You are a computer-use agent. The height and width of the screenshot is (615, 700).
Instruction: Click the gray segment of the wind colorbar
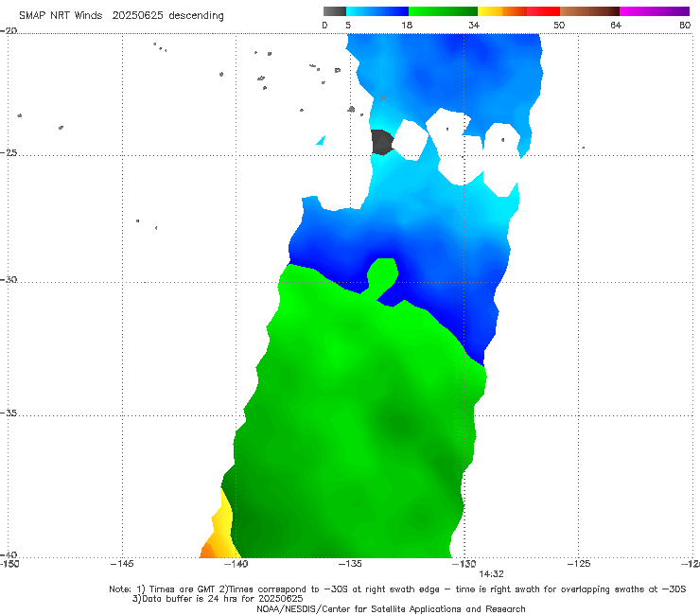[x=334, y=11]
